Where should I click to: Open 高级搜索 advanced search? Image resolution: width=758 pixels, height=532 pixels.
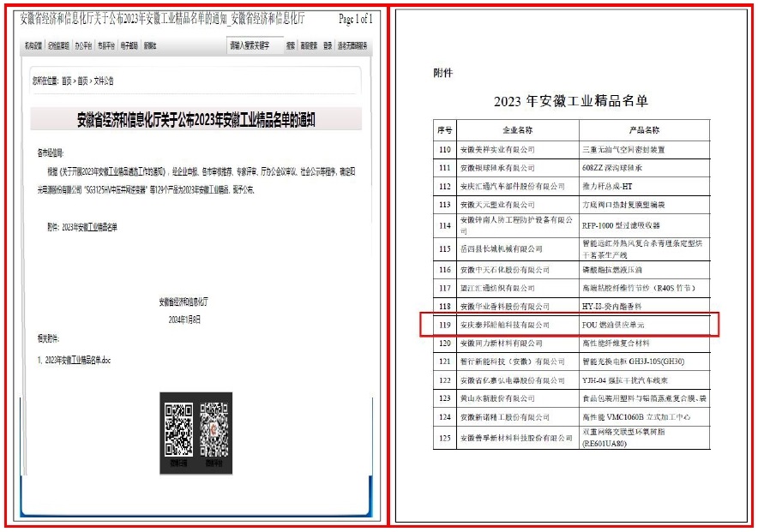click(309, 46)
